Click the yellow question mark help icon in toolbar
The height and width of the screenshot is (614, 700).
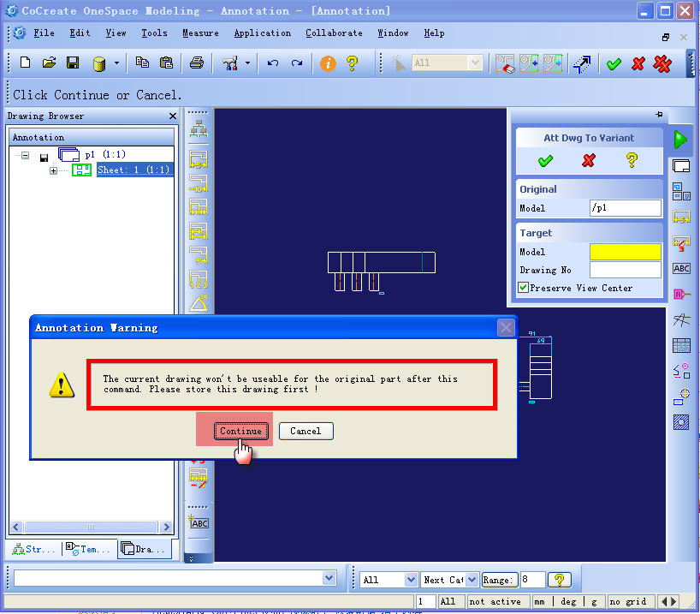click(353, 63)
